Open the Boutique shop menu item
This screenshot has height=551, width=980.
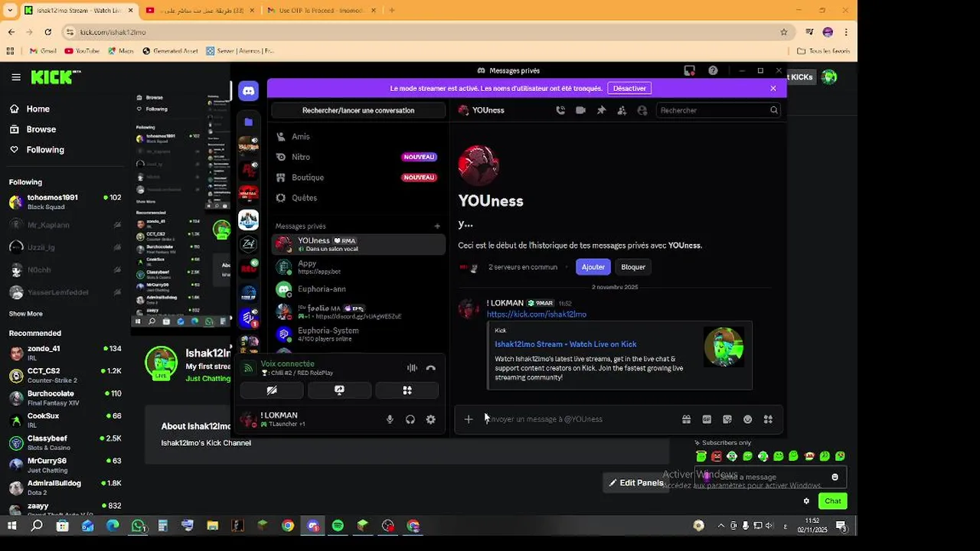[358, 178]
